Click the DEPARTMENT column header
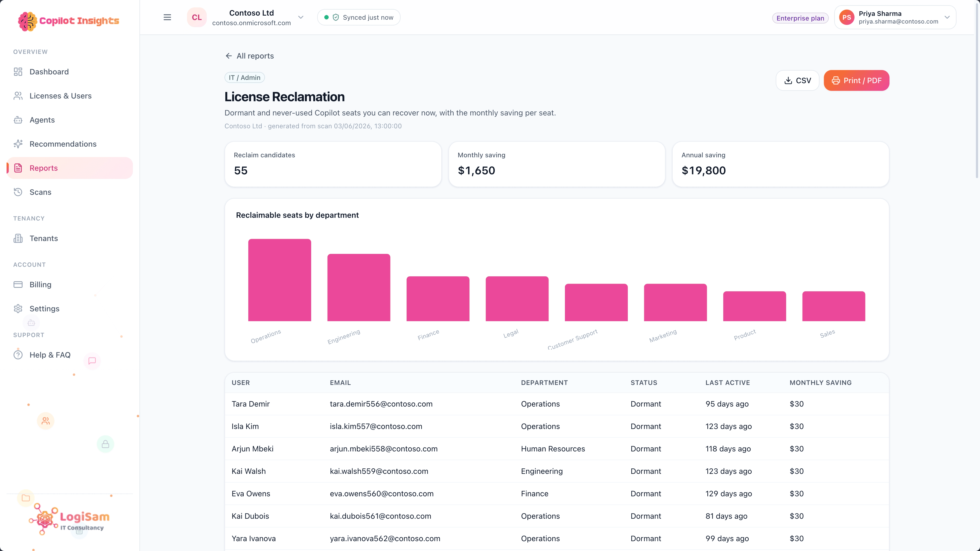980x551 pixels. (544, 383)
